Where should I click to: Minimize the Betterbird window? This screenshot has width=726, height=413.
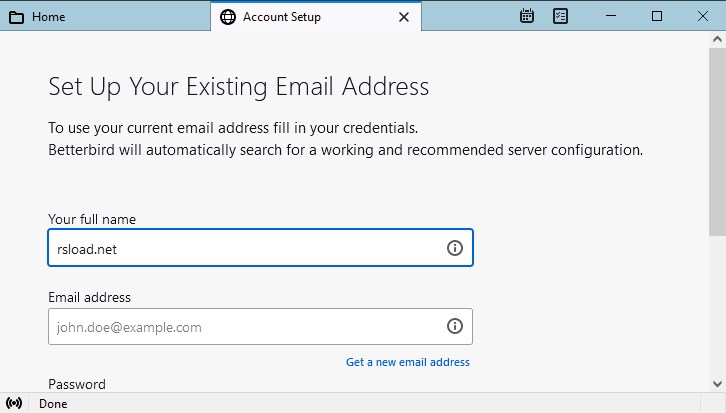pyautogui.click(x=613, y=16)
